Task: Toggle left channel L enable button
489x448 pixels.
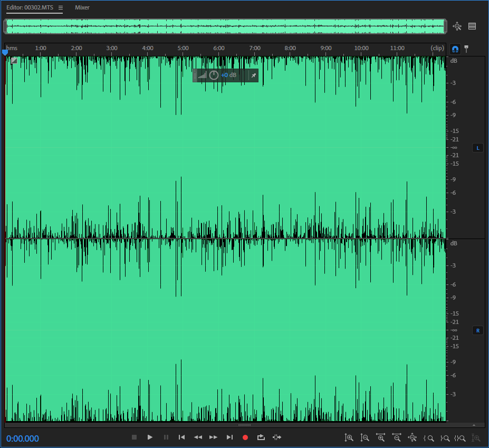Action: (478, 148)
